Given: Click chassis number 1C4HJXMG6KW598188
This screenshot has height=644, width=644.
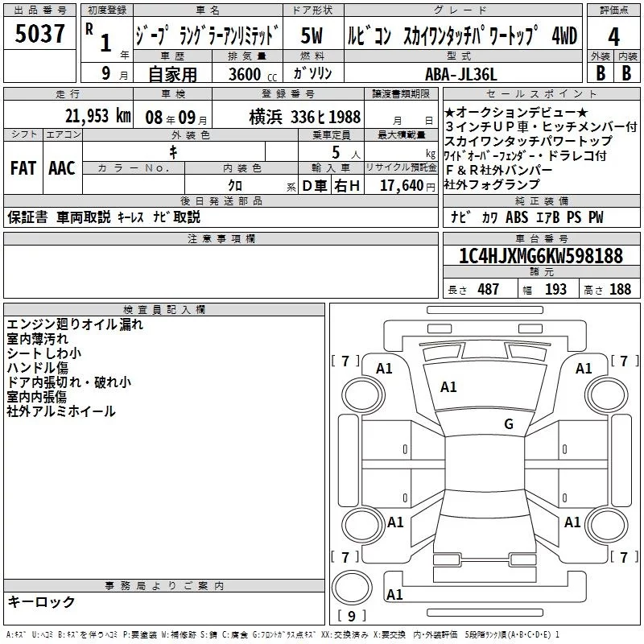Looking at the screenshot, I should 540,256.
